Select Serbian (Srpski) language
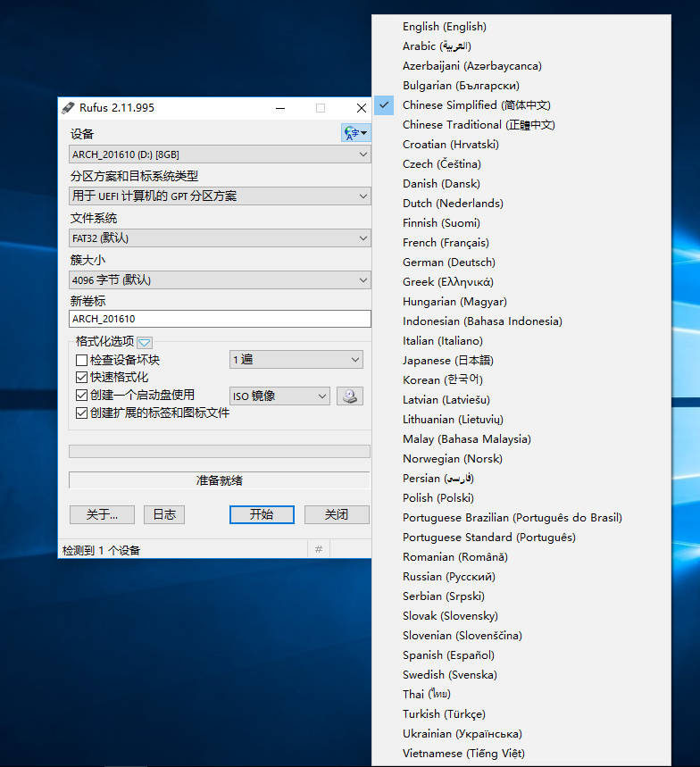The image size is (700, 767). [x=521, y=596]
